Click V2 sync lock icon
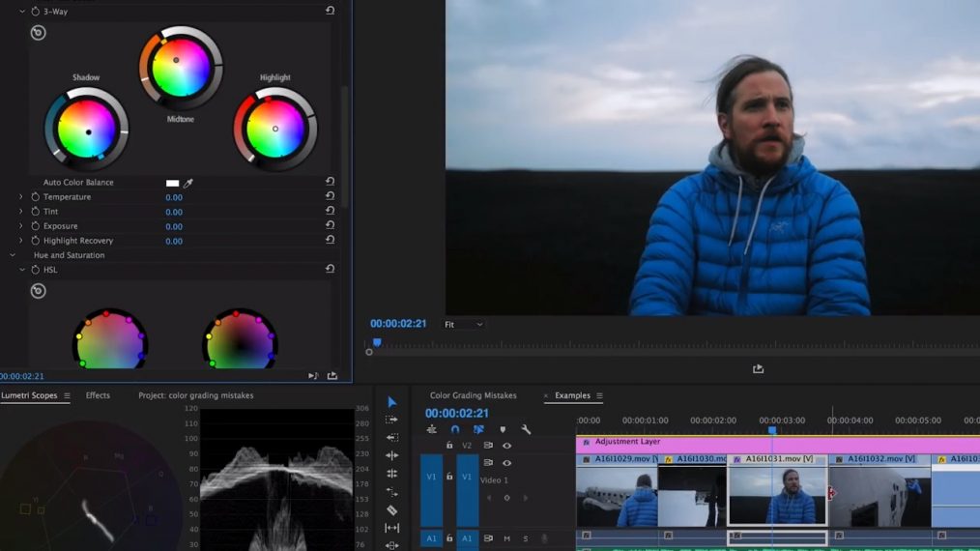This screenshot has height=551, width=980. pyautogui.click(x=488, y=446)
